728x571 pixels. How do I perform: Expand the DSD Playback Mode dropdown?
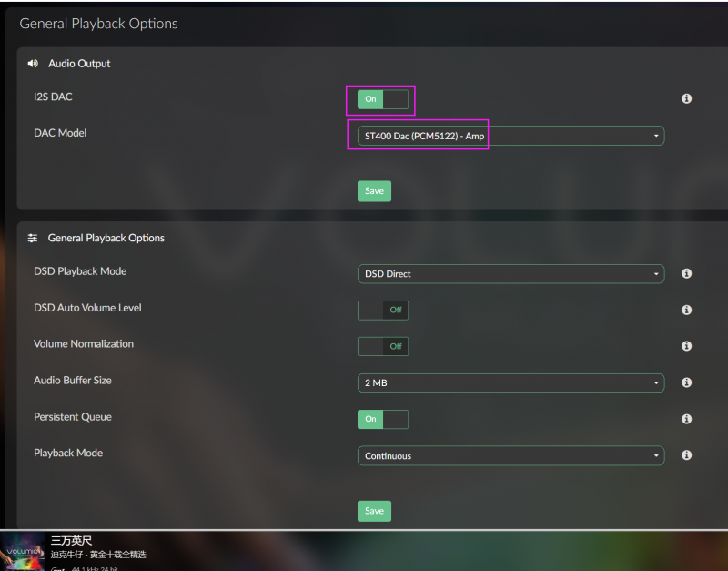(511, 273)
